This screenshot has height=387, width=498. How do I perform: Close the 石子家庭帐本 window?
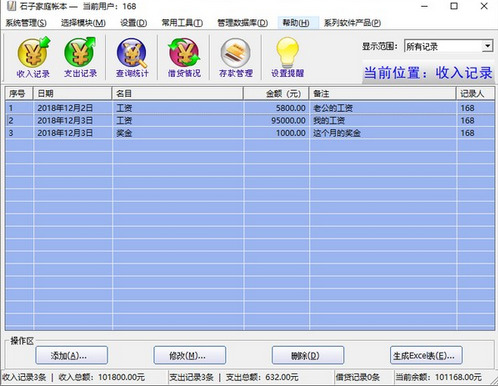[484, 6]
